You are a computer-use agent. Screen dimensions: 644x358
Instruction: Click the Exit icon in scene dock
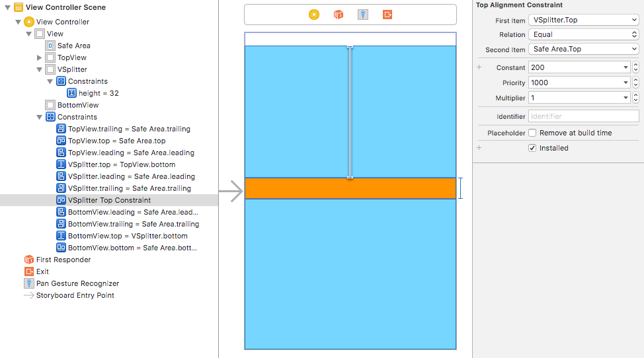[x=387, y=15]
